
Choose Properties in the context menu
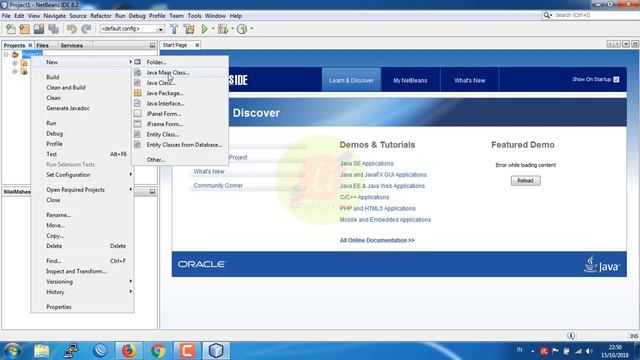(x=82, y=307)
